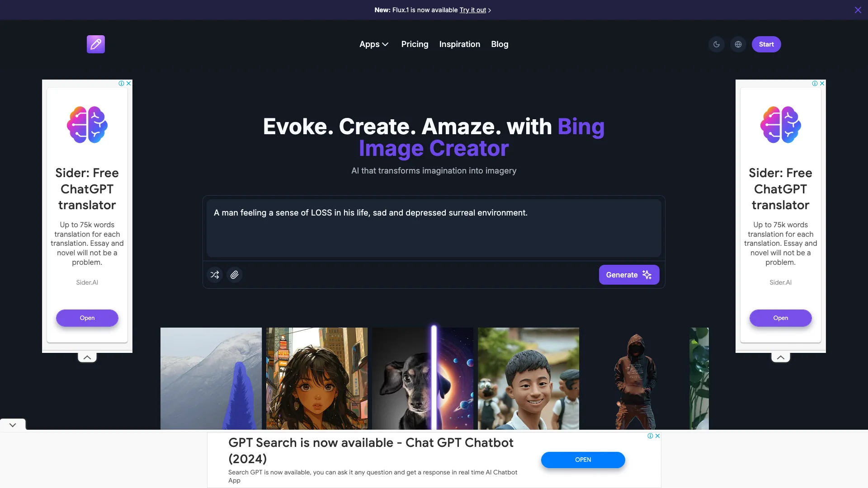Click the Blog navigation link
Screen dimensions: 868x488
tap(500, 43)
